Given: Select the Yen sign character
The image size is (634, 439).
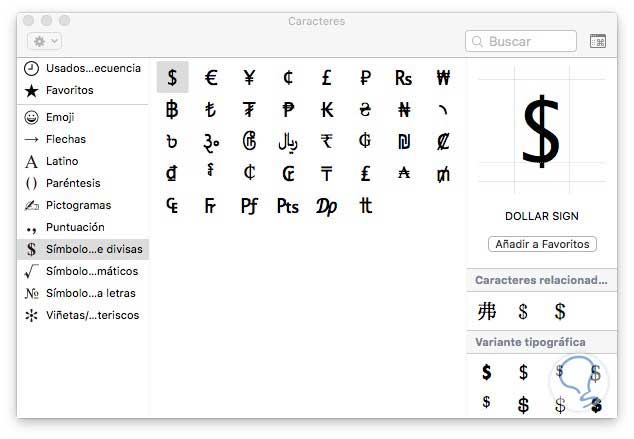Looking at the screenshot, I should pyautogui.click(x=249, y=77).
